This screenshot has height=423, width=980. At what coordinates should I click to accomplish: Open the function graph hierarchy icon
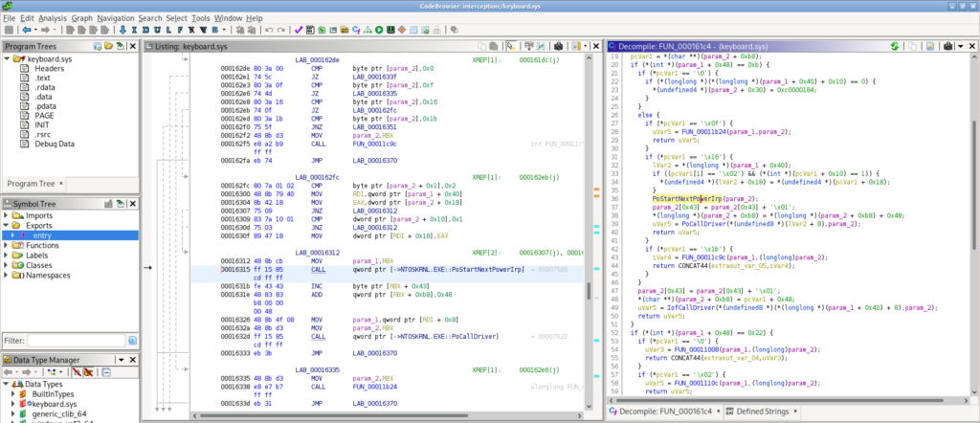(x=367, y=30)
